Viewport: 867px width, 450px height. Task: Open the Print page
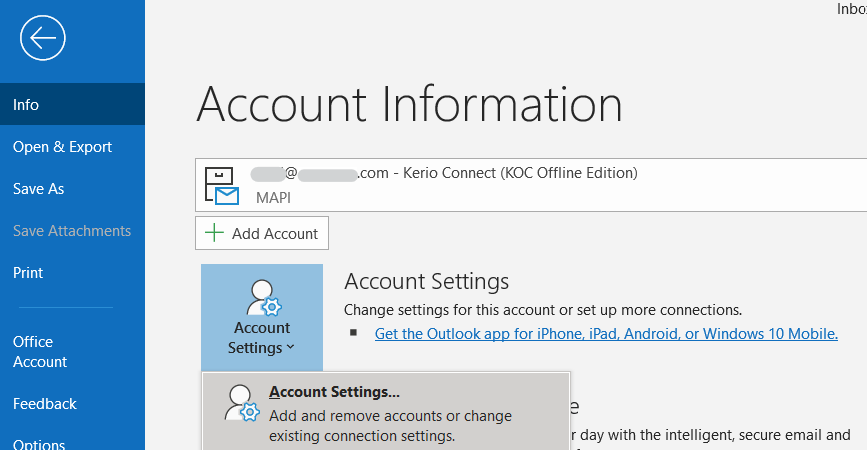(x=72, y=273)
